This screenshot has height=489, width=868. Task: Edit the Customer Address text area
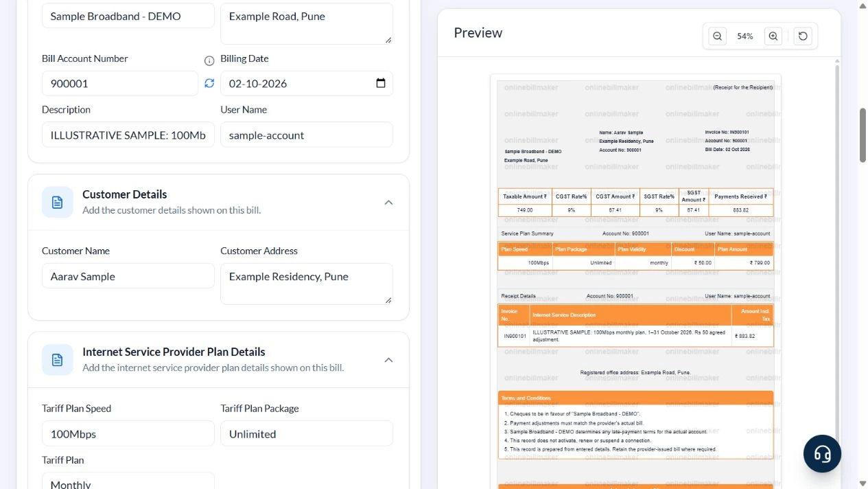click(307, 284)
